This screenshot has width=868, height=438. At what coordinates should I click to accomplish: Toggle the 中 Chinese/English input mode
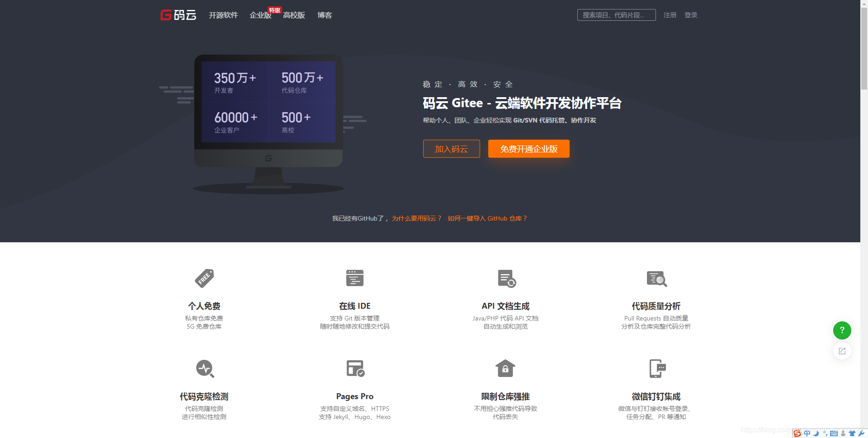click(807, 433)
